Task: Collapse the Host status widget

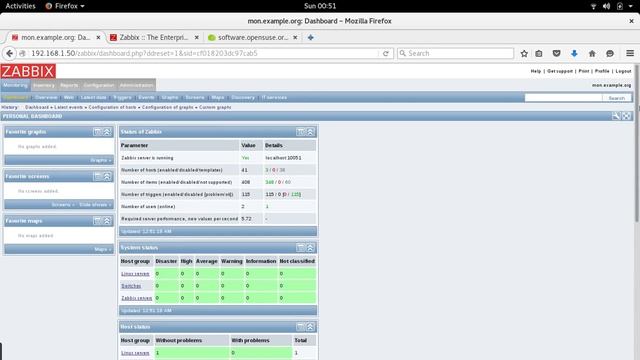Action: (310, 327)
